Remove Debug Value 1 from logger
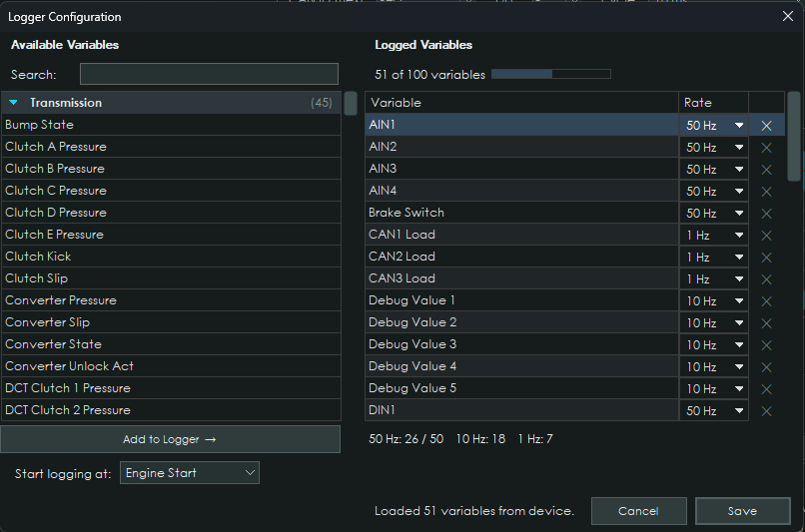This screenshot has height=532, width=805. (x=766, y=301)
